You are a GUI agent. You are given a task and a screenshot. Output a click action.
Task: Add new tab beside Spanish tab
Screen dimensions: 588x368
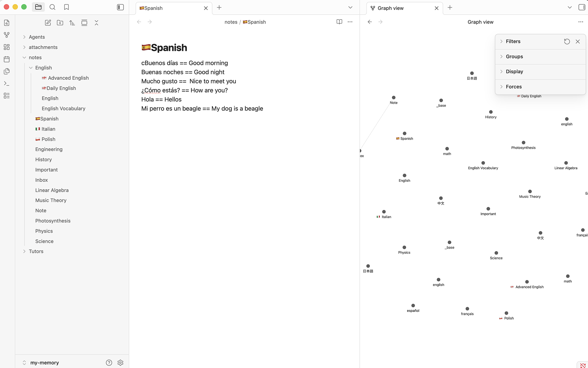point(219,8)
